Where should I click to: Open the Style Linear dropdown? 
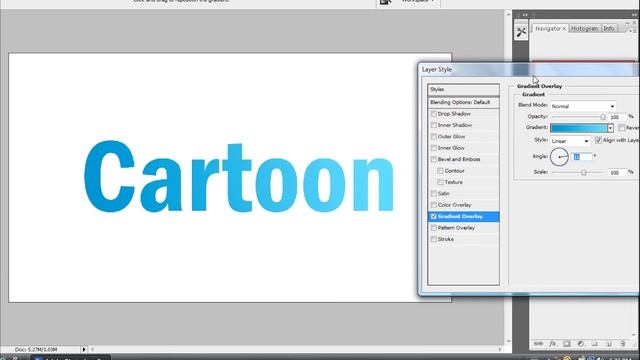pyautogui.click(x=570, y=141)
